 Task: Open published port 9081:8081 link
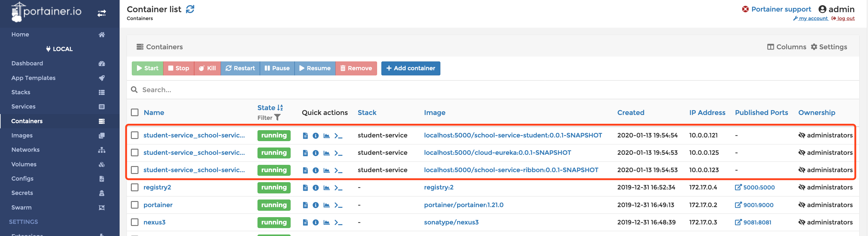(x=753, y=222)
